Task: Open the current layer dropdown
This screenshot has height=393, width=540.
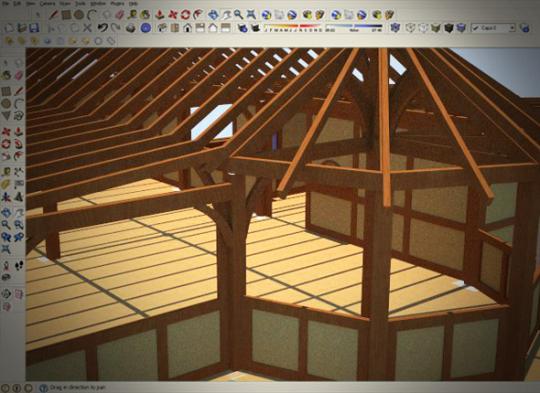Action: pos(493,28)
